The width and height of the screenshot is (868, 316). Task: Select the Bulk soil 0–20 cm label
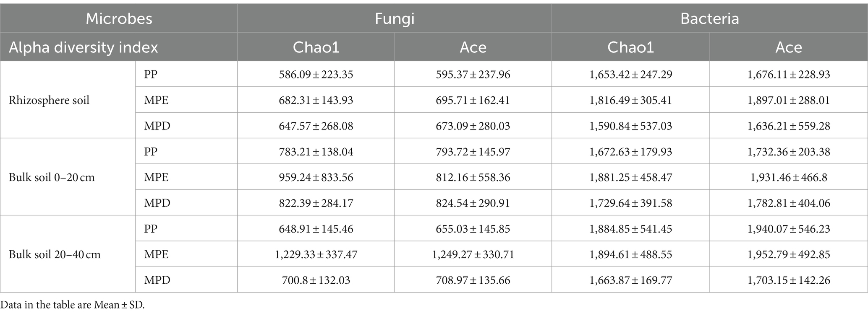[52, 177]
